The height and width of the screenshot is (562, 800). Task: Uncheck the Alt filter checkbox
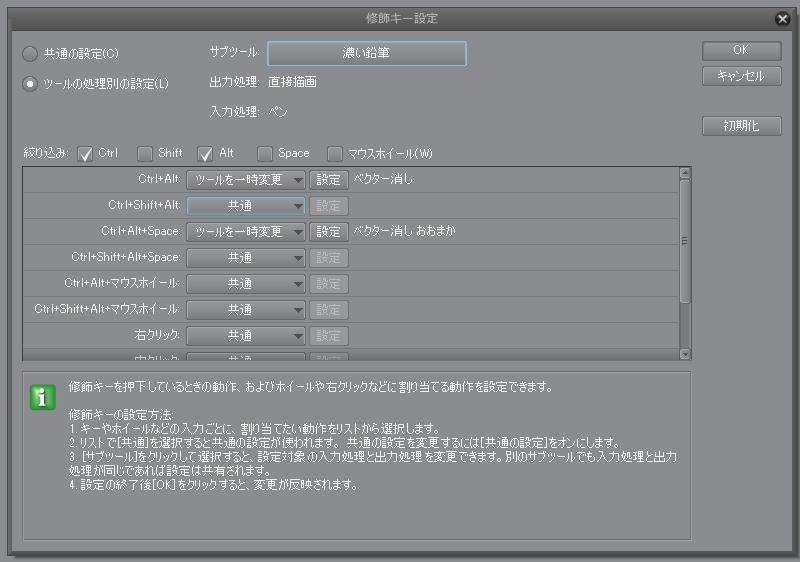click(x=205, y=154)
